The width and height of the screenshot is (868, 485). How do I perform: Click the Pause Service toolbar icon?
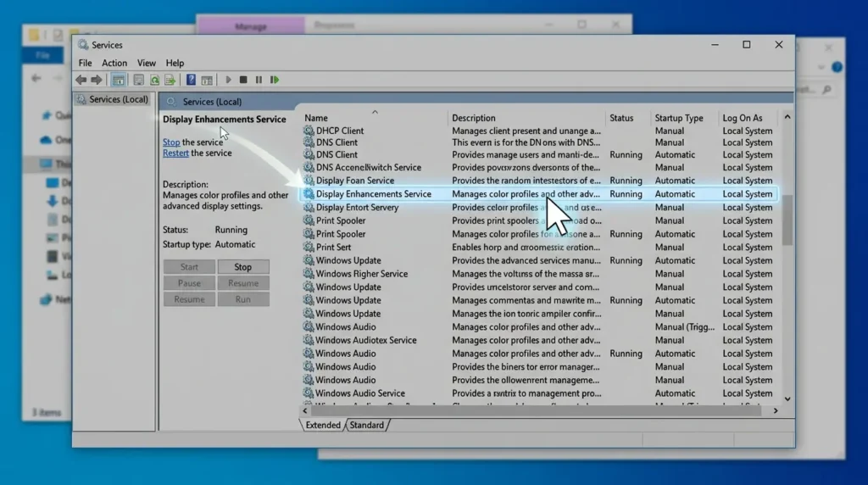[259, 80]
